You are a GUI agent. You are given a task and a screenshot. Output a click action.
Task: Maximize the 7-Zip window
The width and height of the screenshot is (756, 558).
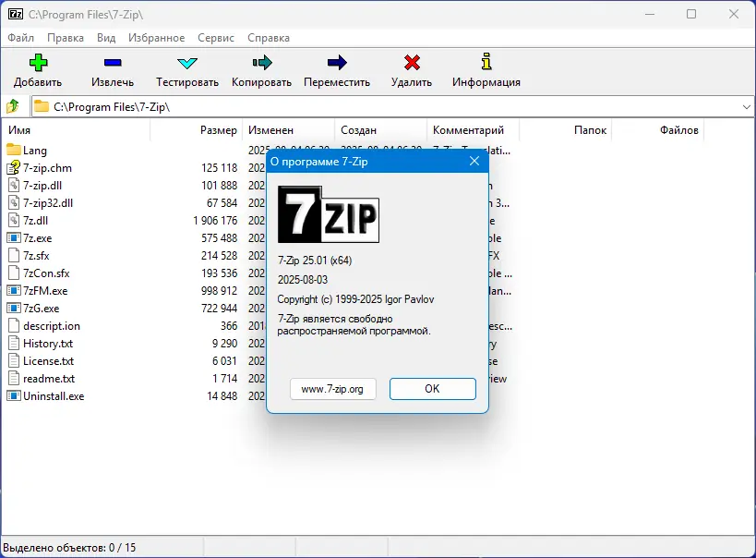691,14
